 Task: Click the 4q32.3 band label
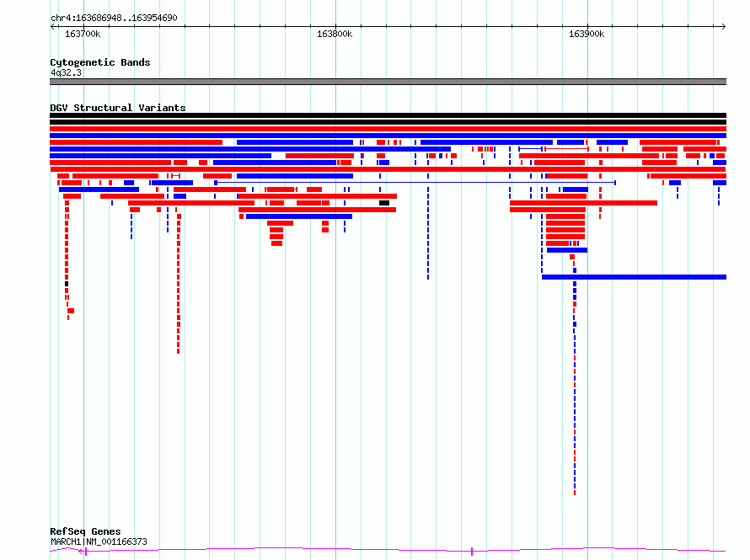tap(66, 72)
